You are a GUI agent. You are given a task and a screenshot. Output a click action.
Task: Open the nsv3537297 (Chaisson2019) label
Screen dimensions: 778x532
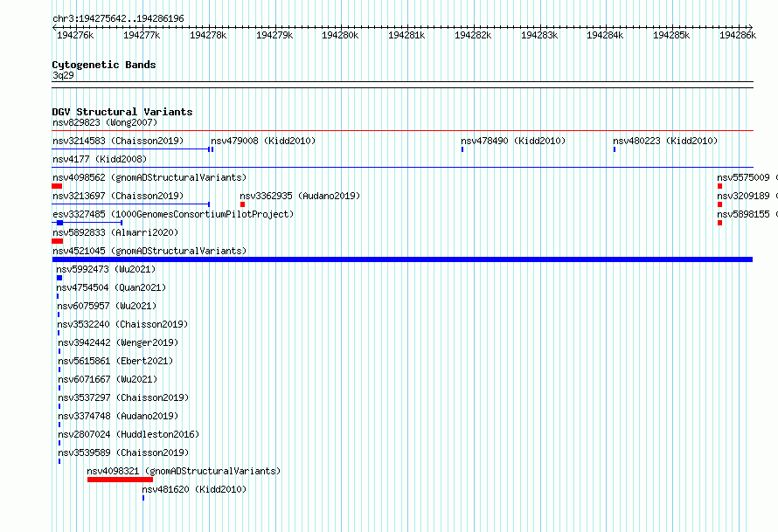123,397
